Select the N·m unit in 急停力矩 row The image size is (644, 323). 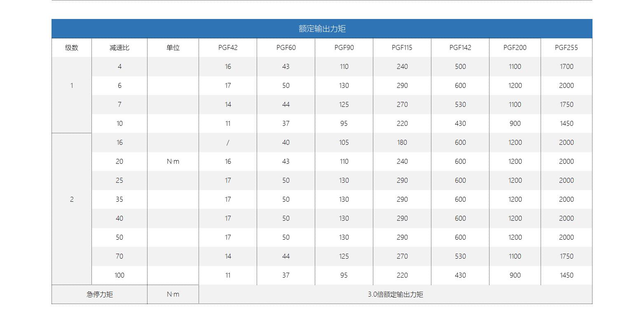(173, 294)
